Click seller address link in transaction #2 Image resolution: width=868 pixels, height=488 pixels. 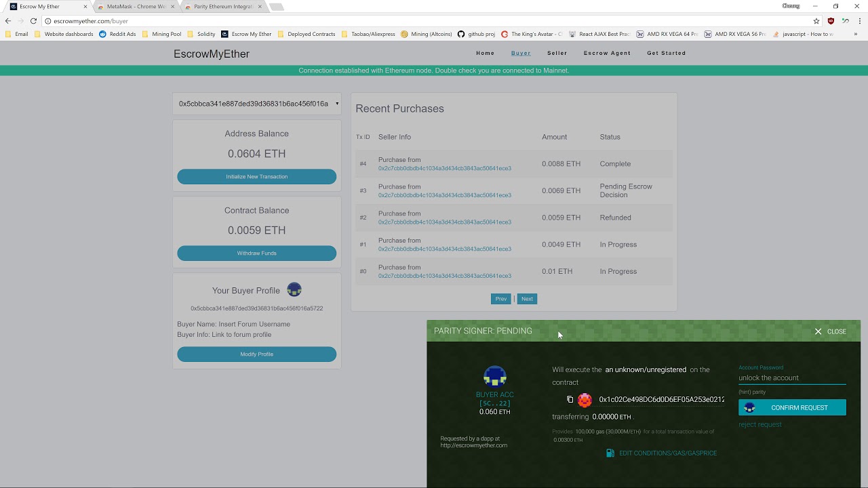pyautogui.click(x=445, y=222)
